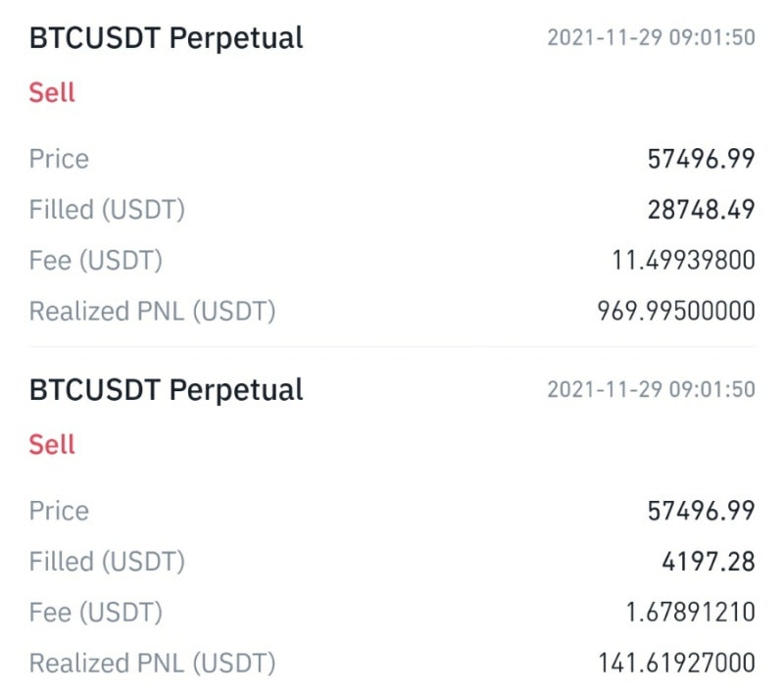This screenshot has width=784, height=696.
Task: Select the second trade's timestamp 2021-11-29 09:01:50
Action: [651, 390]
